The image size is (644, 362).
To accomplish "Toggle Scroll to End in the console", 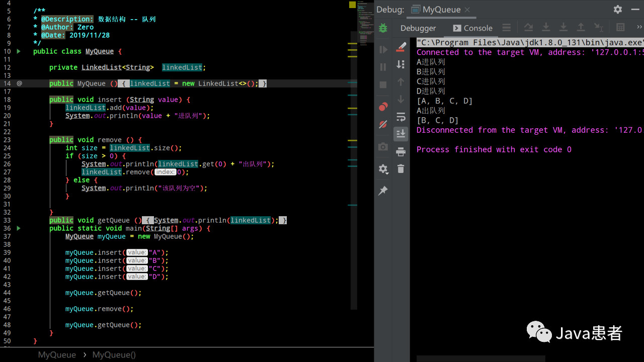I will (x=401, y=134).
